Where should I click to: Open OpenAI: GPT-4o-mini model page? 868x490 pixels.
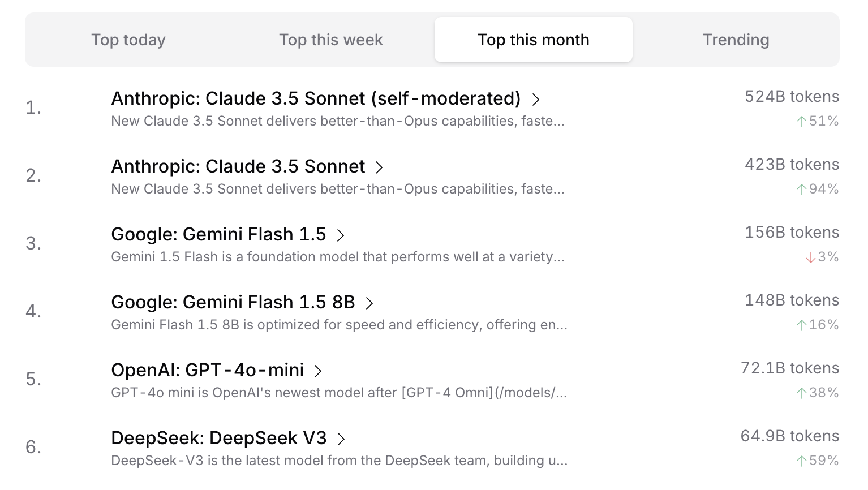click(x=208, y=370)
